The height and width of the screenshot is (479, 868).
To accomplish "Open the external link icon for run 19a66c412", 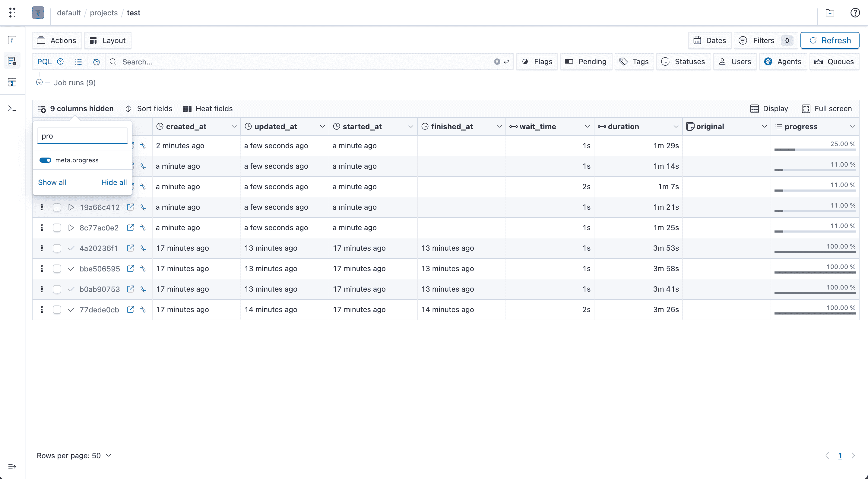I will [x=130, y=207].
